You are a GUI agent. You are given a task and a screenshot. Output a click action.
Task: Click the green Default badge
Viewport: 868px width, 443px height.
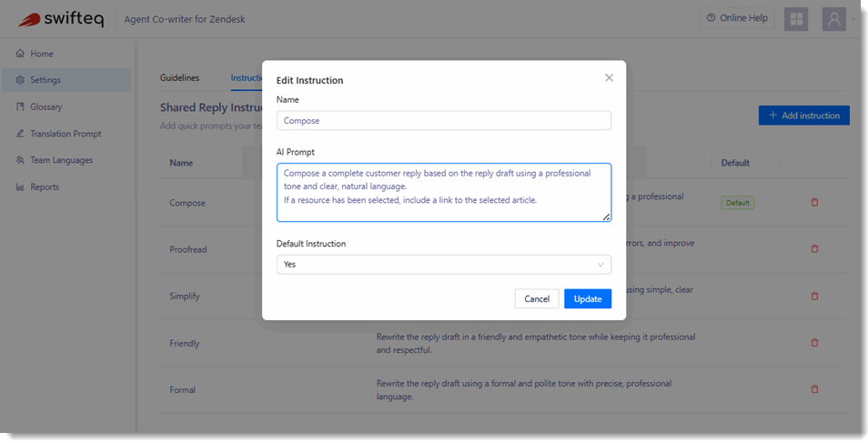coord(737,203)
